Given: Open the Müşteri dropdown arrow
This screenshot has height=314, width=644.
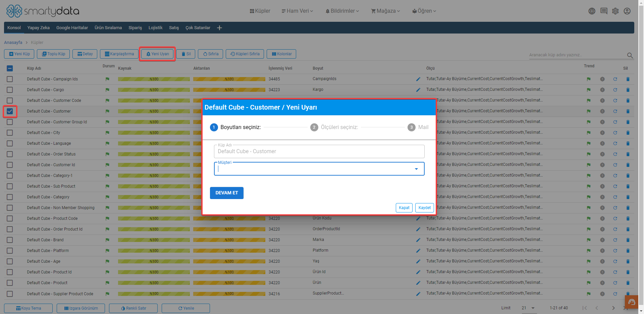Looking at the screenshot, I should coord(416,169).
